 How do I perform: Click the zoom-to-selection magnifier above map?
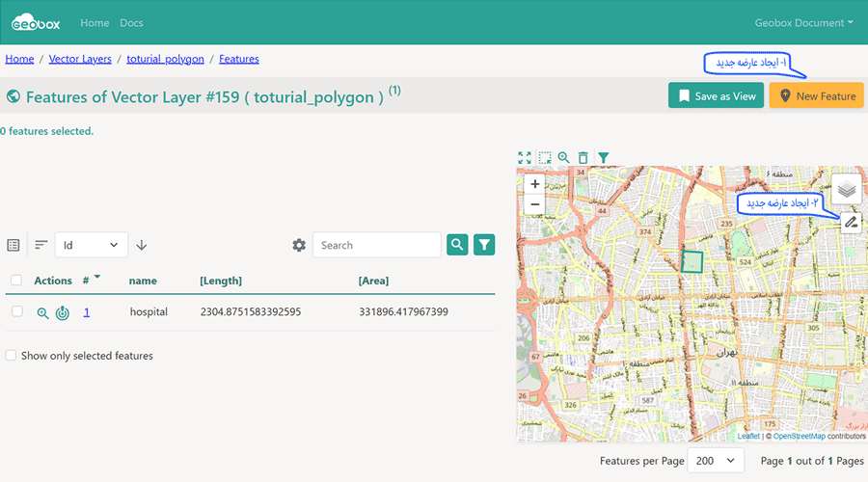coord(564,157)
